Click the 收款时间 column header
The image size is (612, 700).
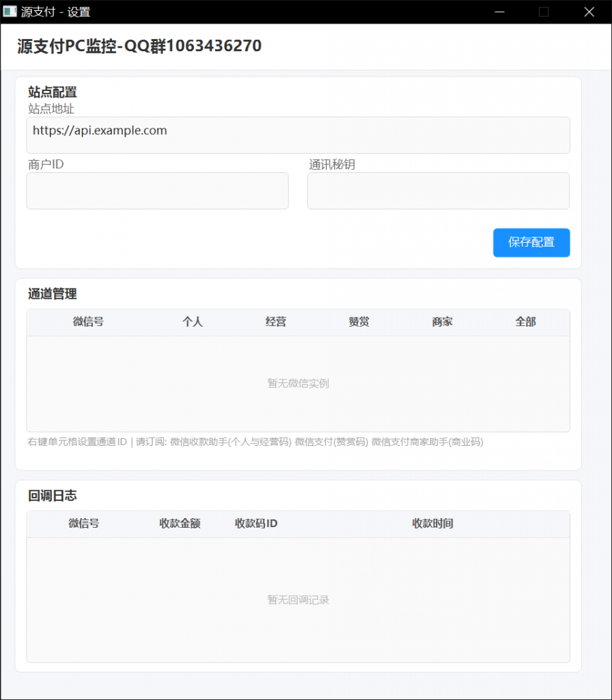432,524
